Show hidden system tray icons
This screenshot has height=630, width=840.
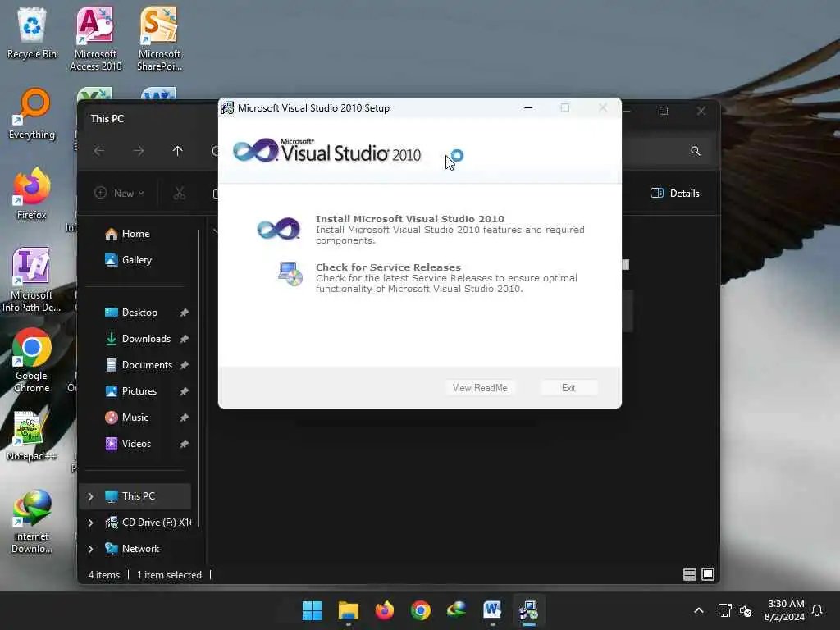(699, 610)
